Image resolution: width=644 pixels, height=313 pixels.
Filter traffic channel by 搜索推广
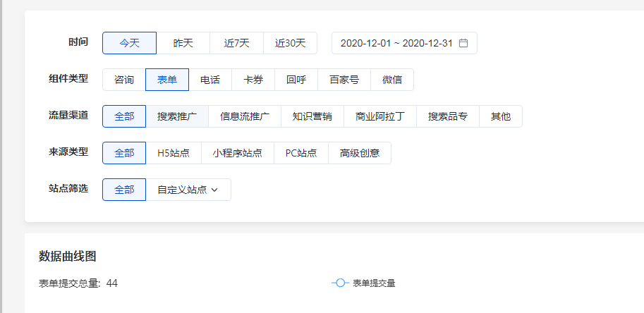pos(177,116)
